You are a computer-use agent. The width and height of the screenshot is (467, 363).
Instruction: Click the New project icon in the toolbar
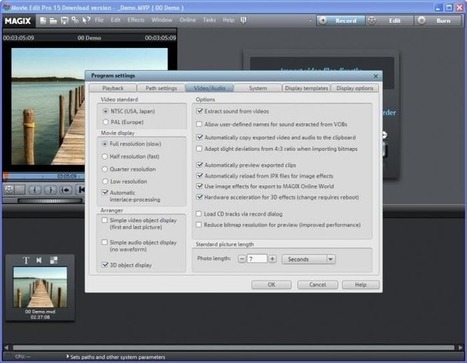pos(43,20)
